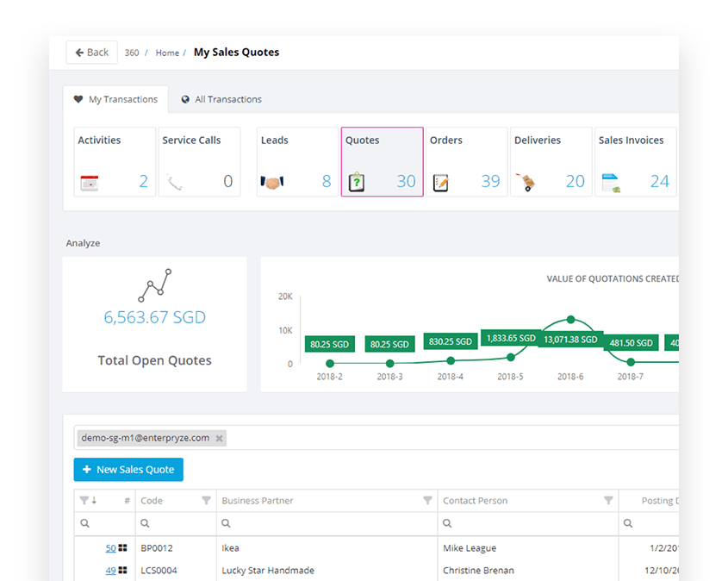This screenshot has width=728, height=581.
Task: Open Leads via the handshake icon
Action: tap(272, 182)
